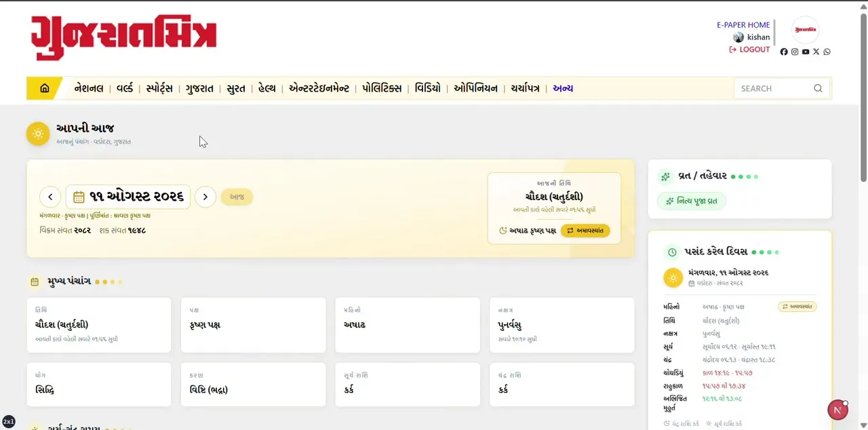
Task: Open the Facebook social icon
Action: click(x=784, y=52)
